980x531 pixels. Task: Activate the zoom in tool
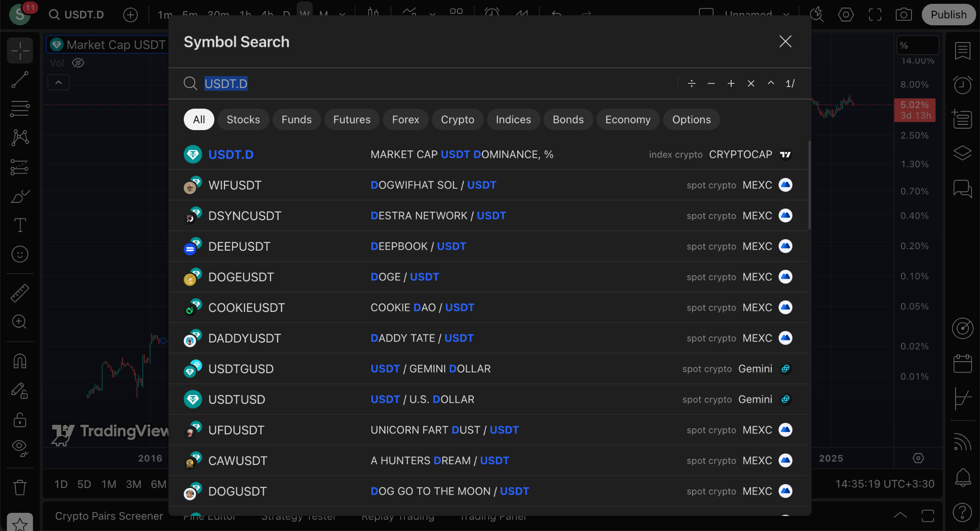20,321
